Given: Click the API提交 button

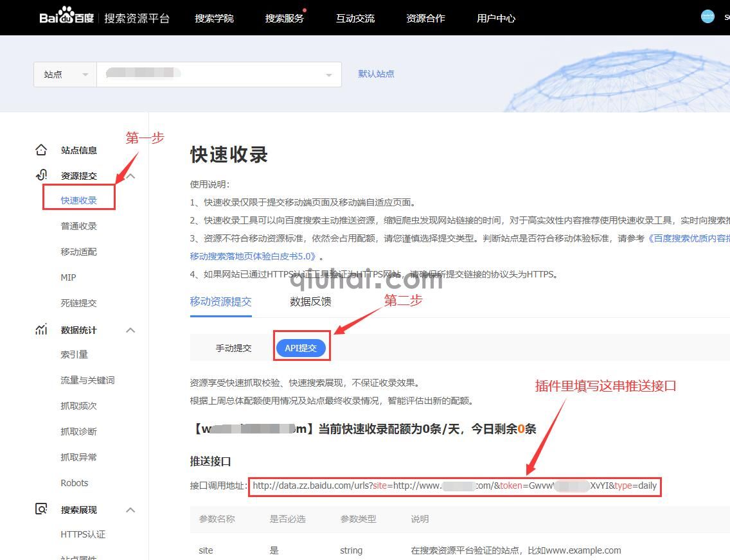Looking at the screenshot, I should [x=301, y=347].
